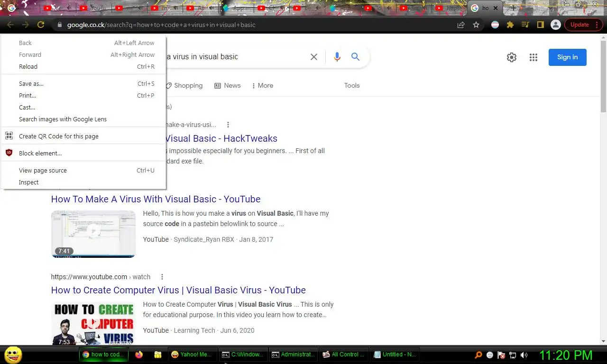Viewport: 607px width, 364px height.
Task: Expand the More search categories dropdown
Action: [262, 85]
